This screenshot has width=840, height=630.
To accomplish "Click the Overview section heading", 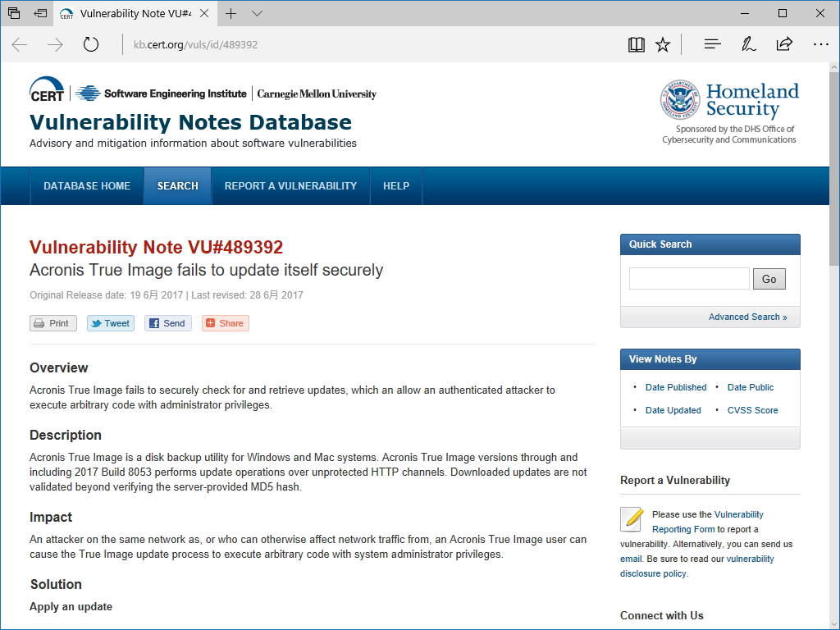I will click(x=58, y=368).
